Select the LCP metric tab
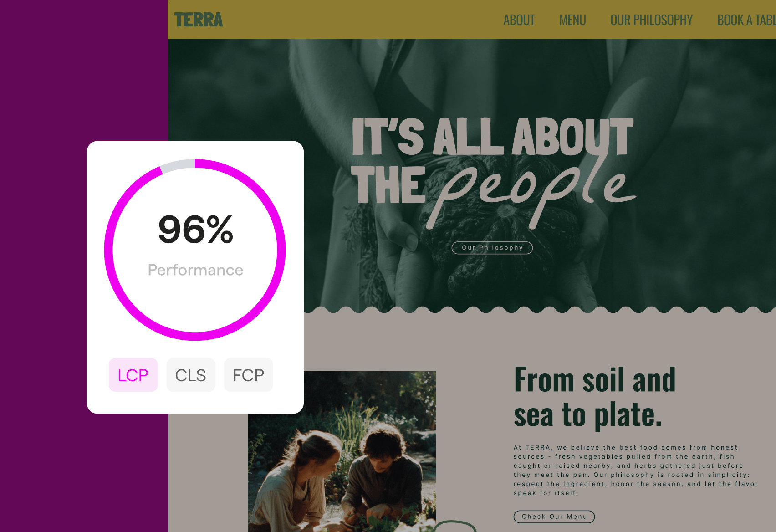Image resolution: width=776 pixels, height=532 pixels. [x=133, y=375]
